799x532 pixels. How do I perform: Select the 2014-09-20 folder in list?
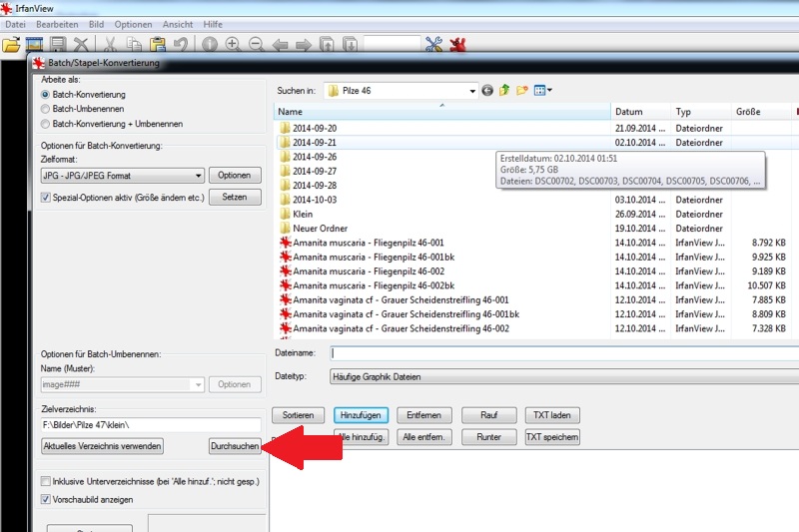315,128
